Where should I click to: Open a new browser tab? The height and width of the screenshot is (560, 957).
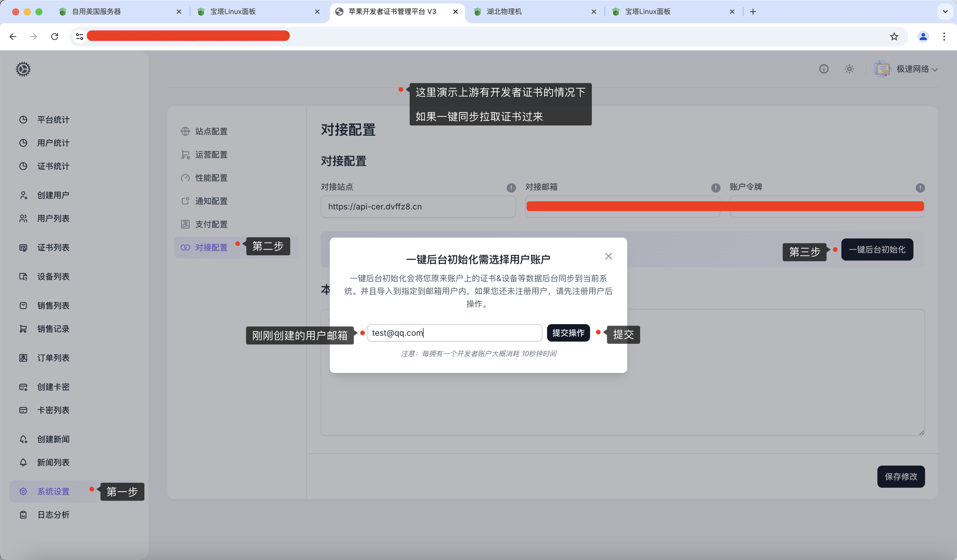pos(753,12)
